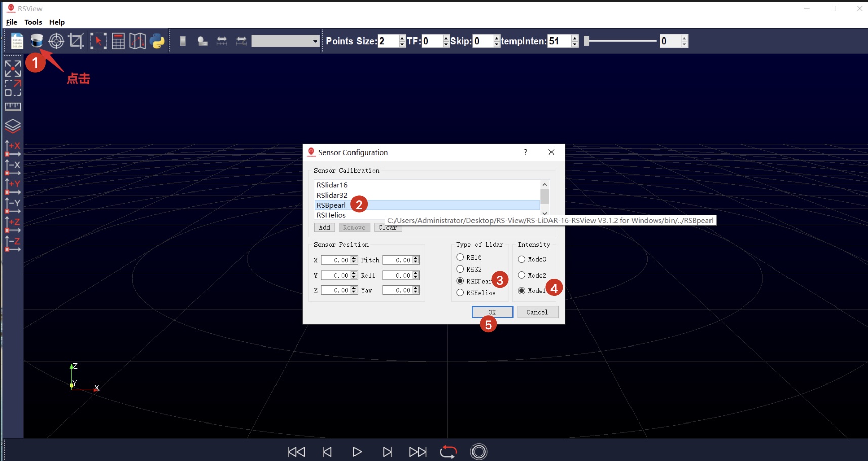Set view direction to -Y
Viewport: 868px width, 461px height.
[13, 206]
